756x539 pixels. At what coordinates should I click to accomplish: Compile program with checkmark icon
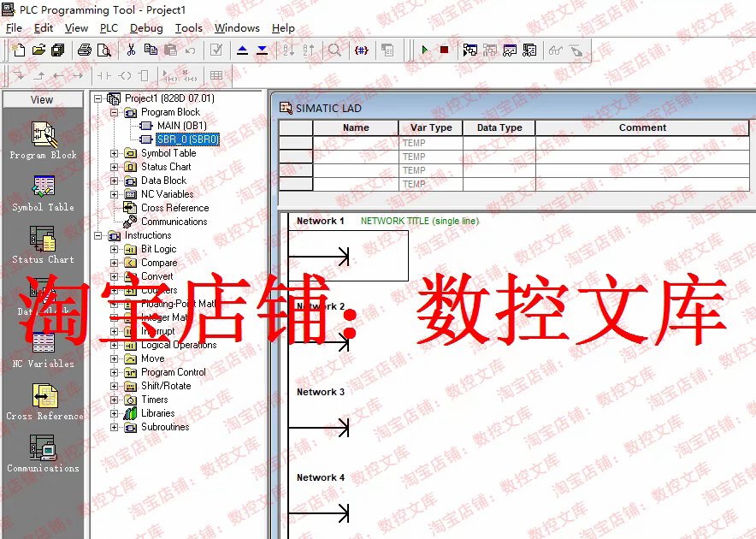coord(216,50)
